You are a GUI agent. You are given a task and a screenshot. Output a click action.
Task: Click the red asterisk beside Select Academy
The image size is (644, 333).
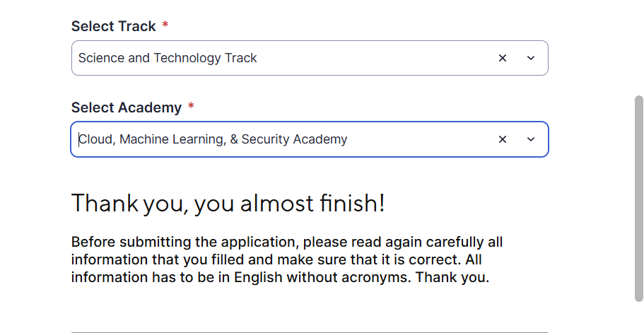[191, 107]
